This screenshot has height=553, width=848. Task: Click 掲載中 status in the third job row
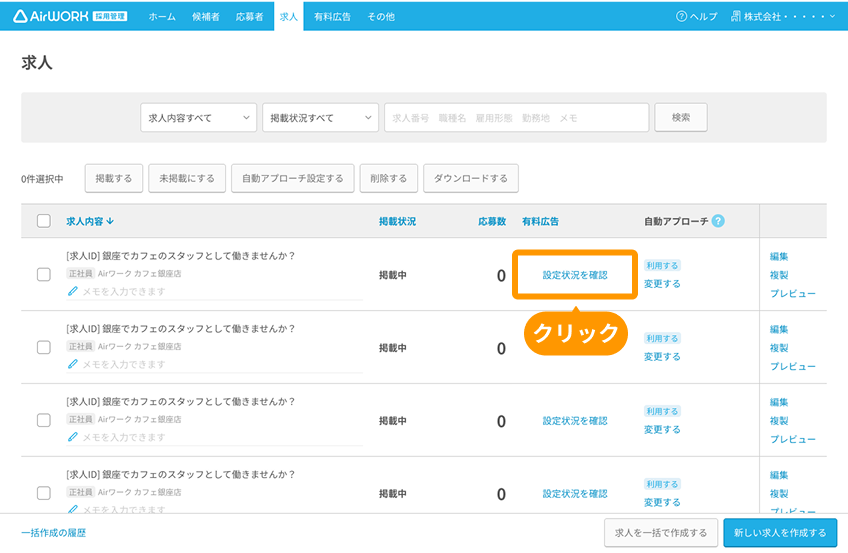pyautogui.click(x=393, y=421)
